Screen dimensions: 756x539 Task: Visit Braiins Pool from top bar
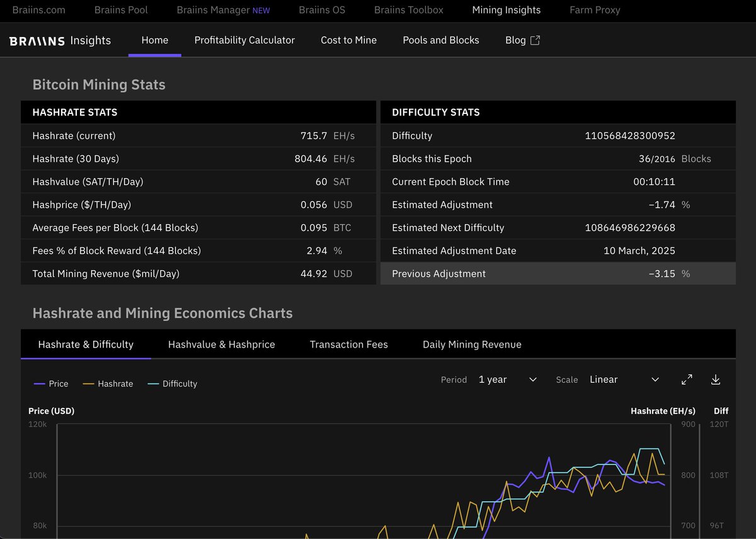pos(120,10)
